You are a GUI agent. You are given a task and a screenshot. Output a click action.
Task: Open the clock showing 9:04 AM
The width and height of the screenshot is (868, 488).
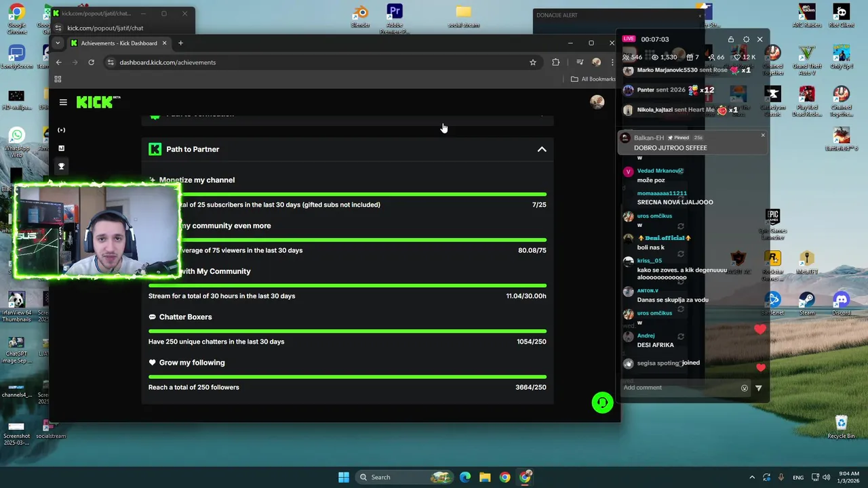pyautogui.click(x=849, y=477)
